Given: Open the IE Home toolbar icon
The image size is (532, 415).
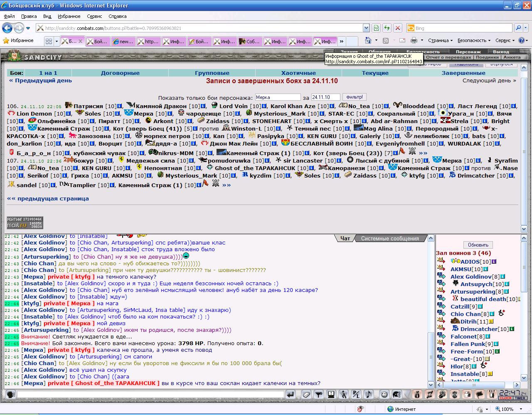Looking at the screenshot, I should pyautogui.click(x=368, y=40).
